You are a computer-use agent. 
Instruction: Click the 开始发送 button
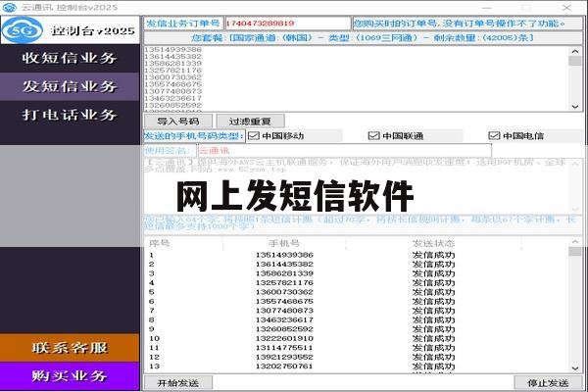pos(178,383)
